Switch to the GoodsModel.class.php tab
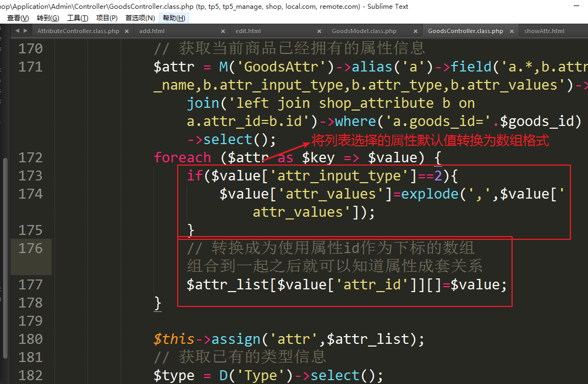 [364, 31]
